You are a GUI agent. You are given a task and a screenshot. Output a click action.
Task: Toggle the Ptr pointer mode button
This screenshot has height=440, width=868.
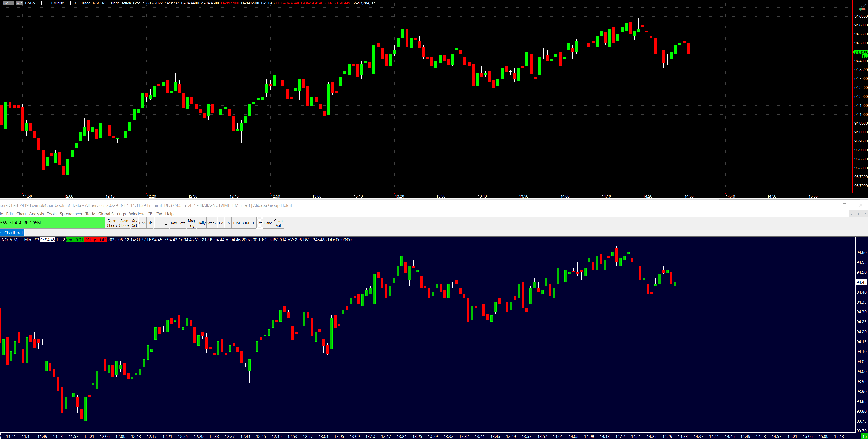pos(259,223)
